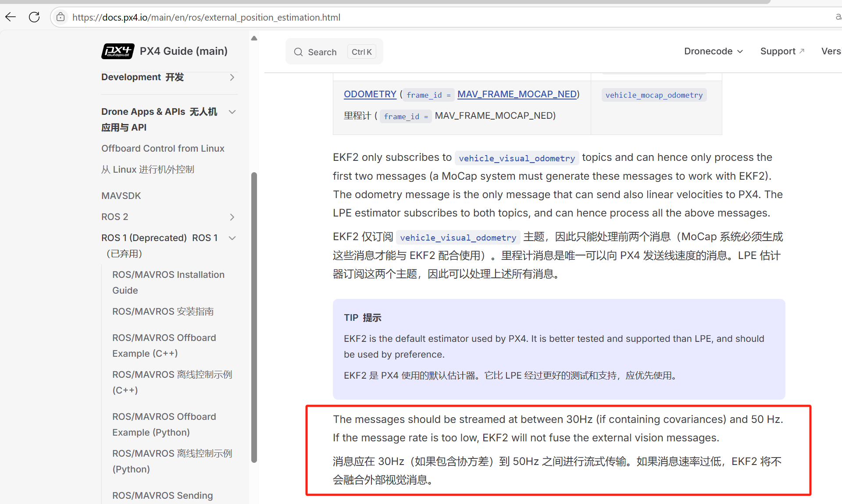The height and width of the screenshot is (504, 842).
Task: Click the PX4 autopilot logo
Action: tap(118, 51)
